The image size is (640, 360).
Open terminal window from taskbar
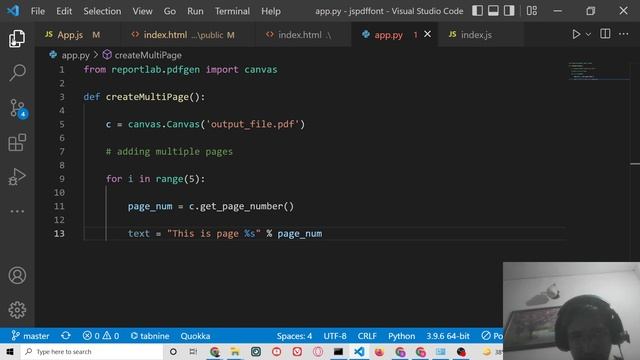click(x=338, y=351)
